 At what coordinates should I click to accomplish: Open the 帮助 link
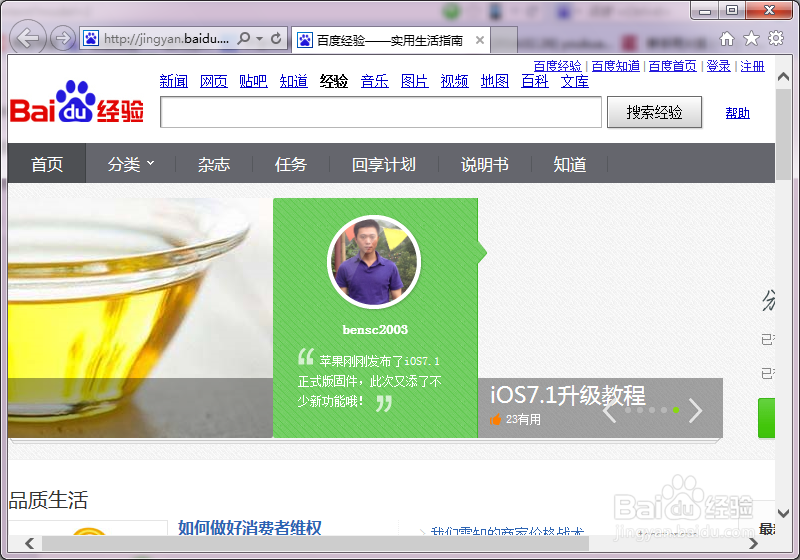(737, 113)
